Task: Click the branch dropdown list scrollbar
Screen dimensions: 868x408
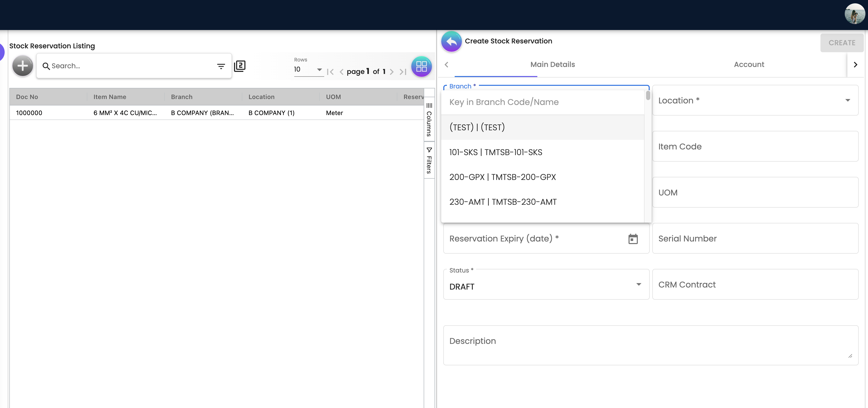Action: (648, 95)
